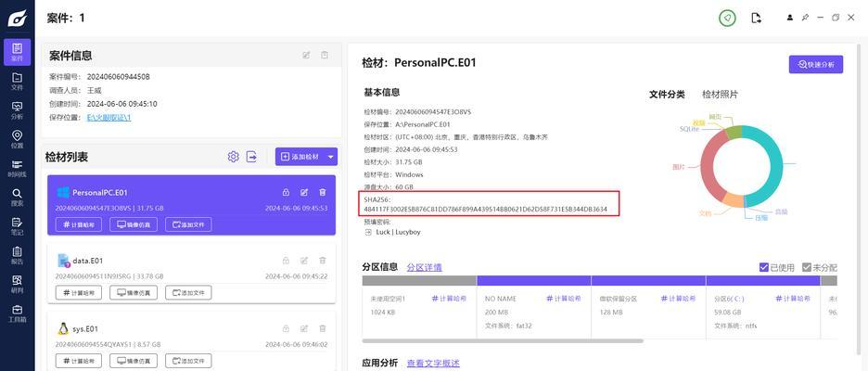Screen dimensions: 868x371
Task: Edit the sys.E01 evidence item
Action: [x=304, y=328]
